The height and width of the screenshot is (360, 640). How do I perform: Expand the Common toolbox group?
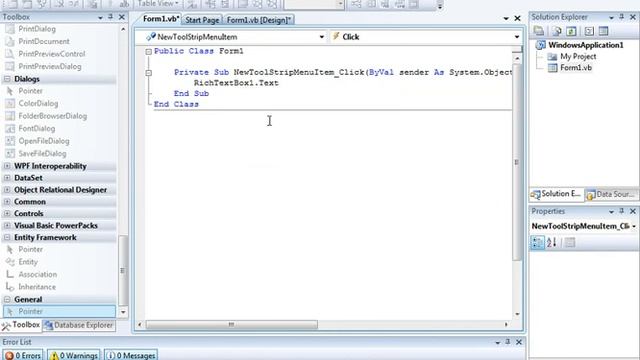(7, 202)
